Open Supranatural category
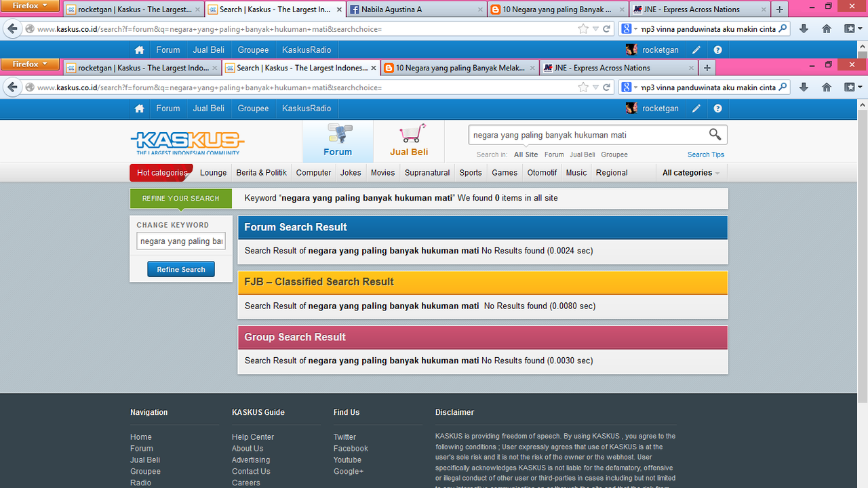This screenshot has height=488, width=868. [x=427, y=173]
